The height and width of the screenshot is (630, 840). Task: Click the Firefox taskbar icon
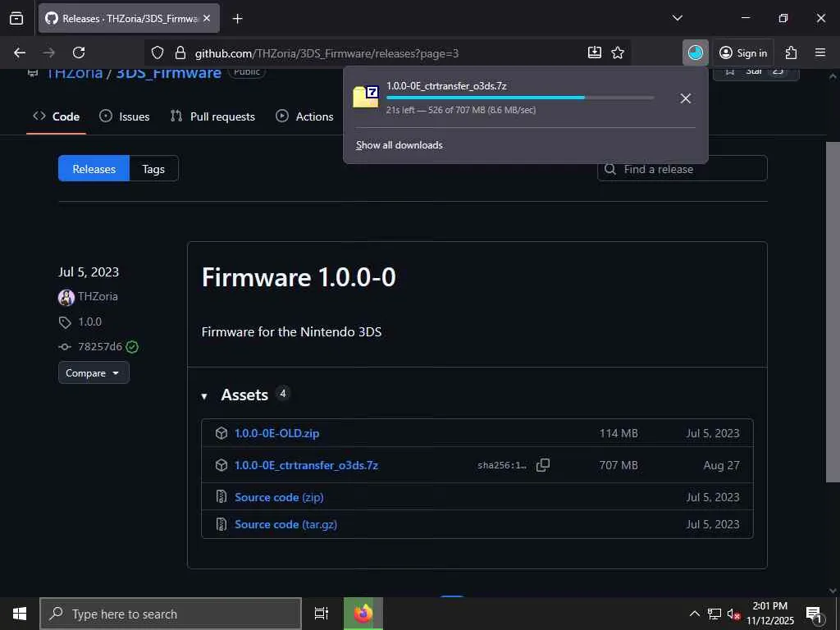pyautogui.click(x=363, y=614)
